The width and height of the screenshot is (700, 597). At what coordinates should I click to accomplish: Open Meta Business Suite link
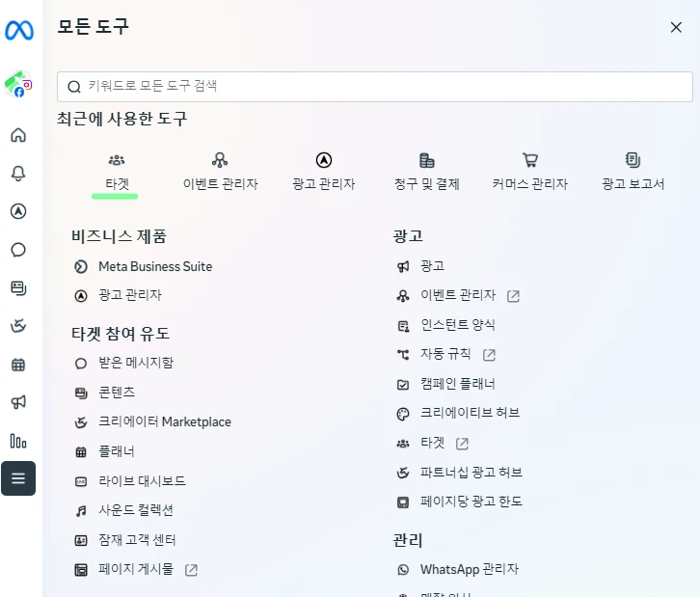click(x=154, y=266)
